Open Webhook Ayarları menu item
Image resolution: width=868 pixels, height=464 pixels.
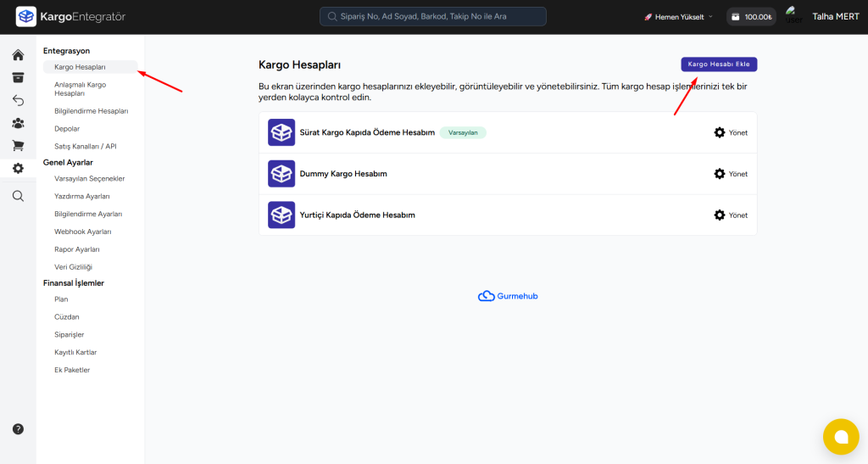pyautogui.click(x=82, y=232)
